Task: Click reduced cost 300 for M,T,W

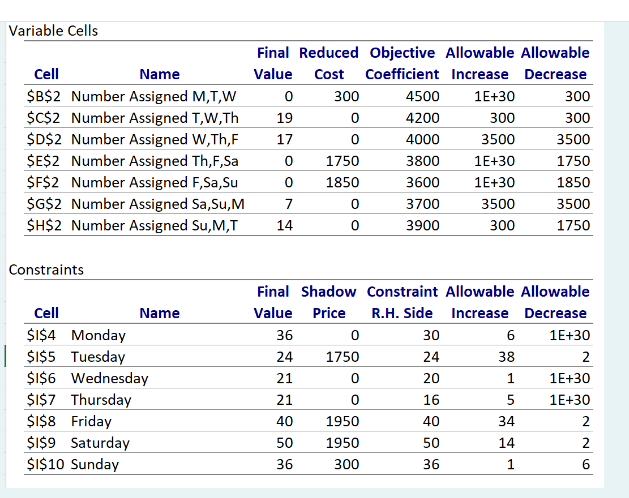Action: (347, 96)
